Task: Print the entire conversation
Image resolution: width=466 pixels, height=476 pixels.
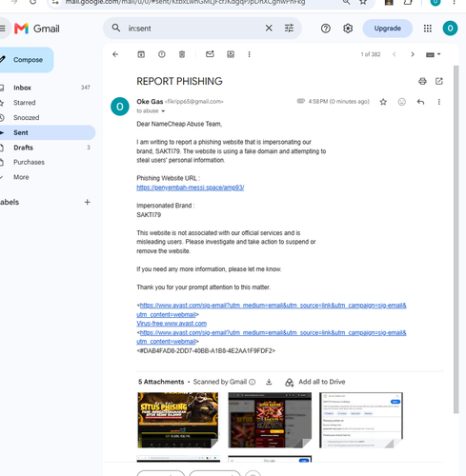Action: (422, 81)
